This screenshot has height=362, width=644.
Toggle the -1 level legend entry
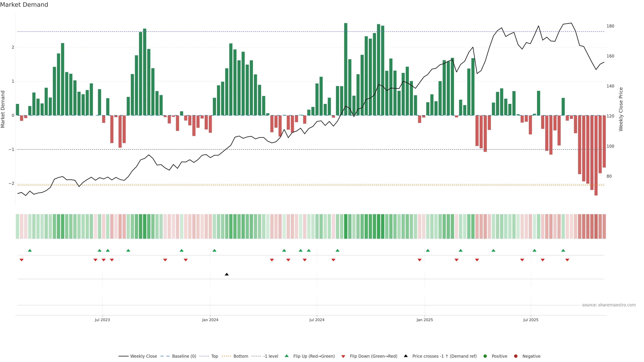[271, 356]
